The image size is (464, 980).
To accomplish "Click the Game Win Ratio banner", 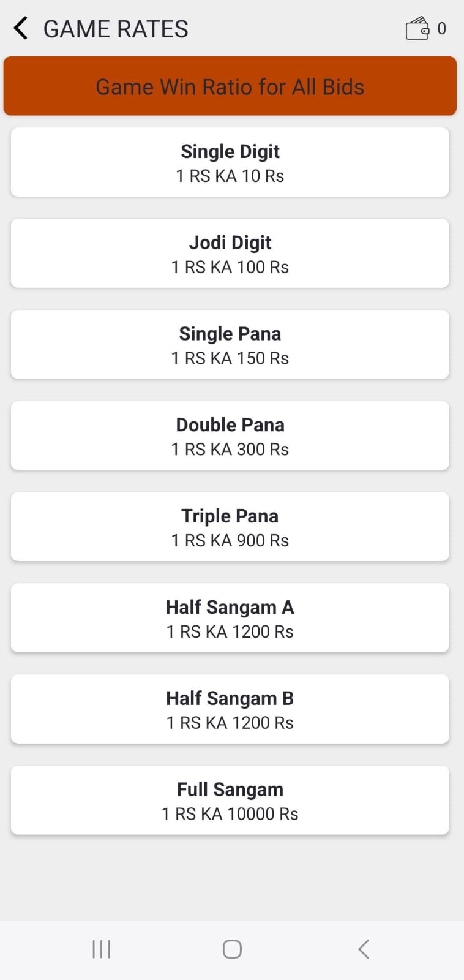I will pos(230,86).
